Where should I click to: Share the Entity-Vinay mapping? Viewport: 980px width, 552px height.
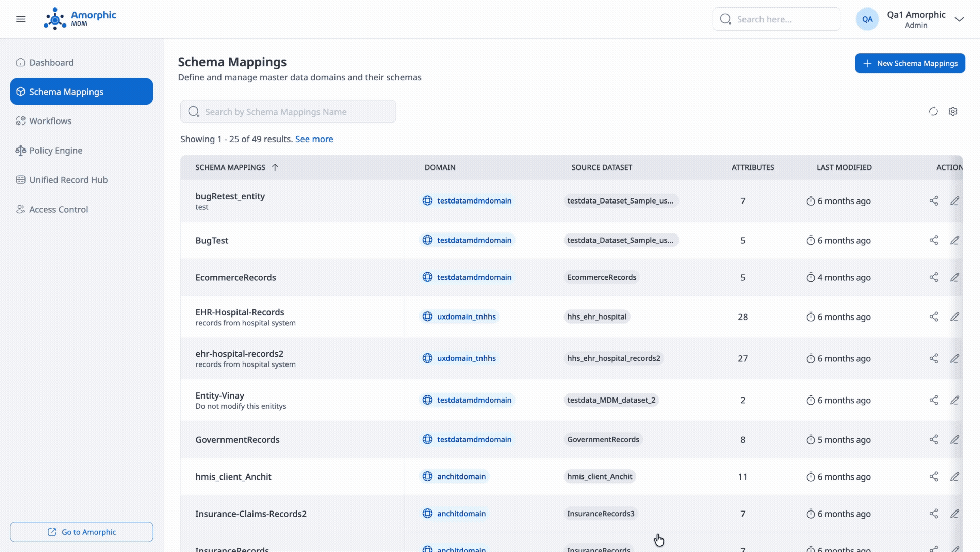click(934, 400)
